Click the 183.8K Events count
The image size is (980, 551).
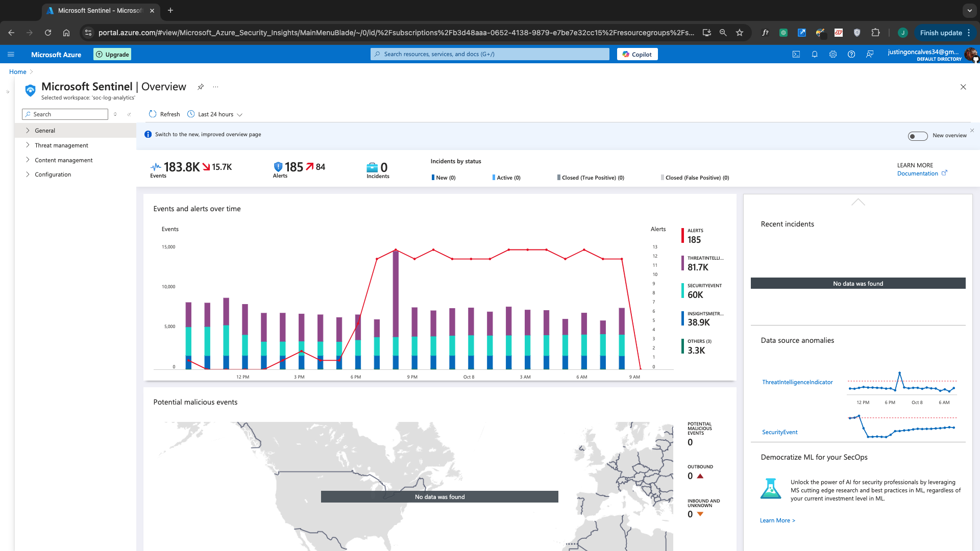tap(182, 167)
